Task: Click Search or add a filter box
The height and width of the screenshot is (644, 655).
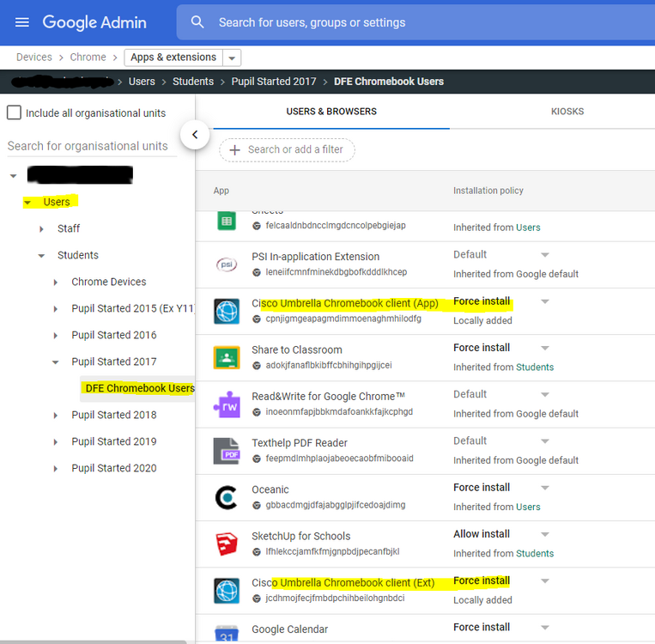Action: [287, 150]
